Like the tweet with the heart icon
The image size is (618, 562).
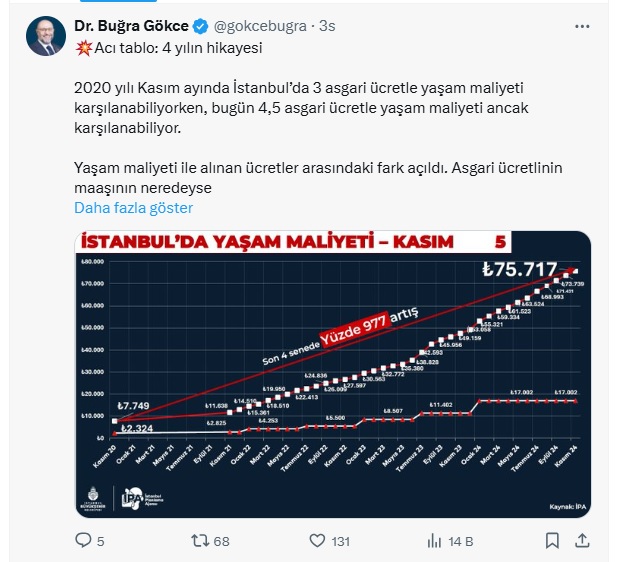click(x=316, y=540)
